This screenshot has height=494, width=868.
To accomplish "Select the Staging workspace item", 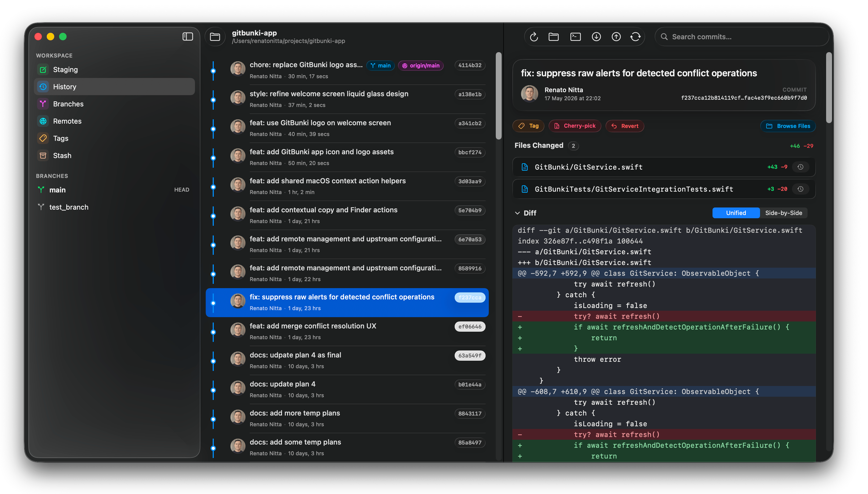I will tap(115, 70).
